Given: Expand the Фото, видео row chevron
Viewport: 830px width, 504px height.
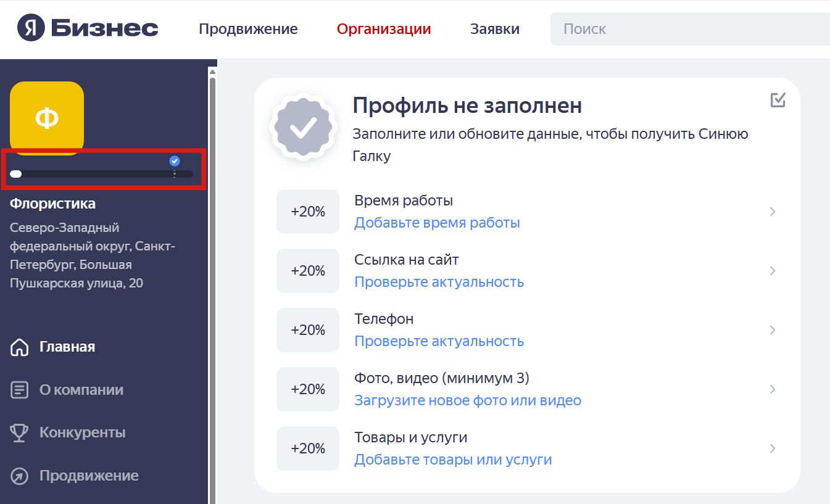Looking at the screenshot, I should (x=773, y=389).
